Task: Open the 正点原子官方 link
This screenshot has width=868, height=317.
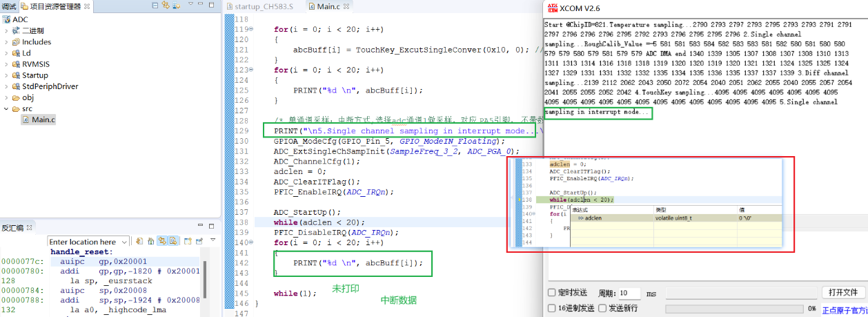Action: (845, 310)
